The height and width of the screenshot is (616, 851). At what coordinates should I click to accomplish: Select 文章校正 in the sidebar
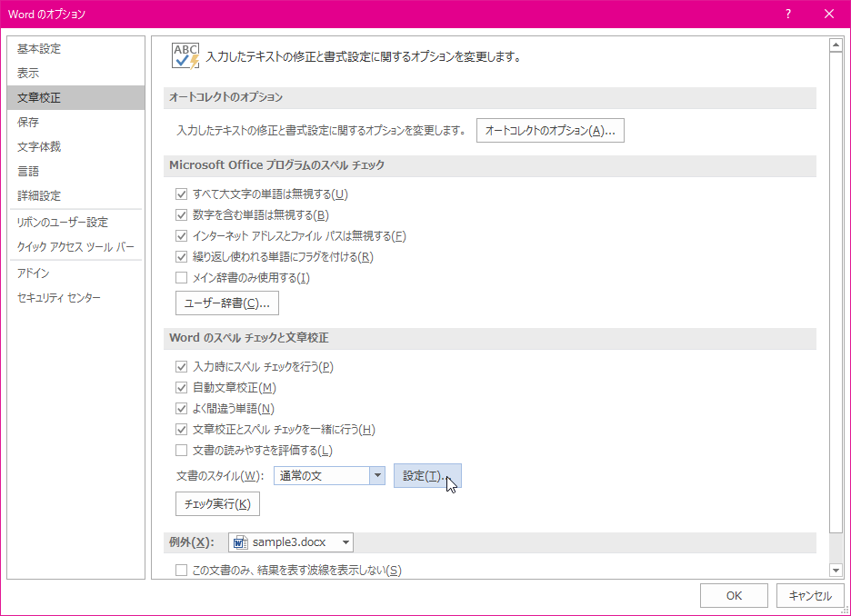coord(76,97)
